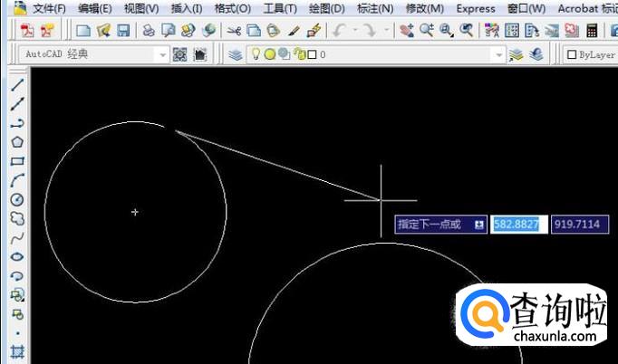The height and width of the screenshot is (364, 618).
Task: Click layer 0 color swatch
Action: [x=312, y=54]
